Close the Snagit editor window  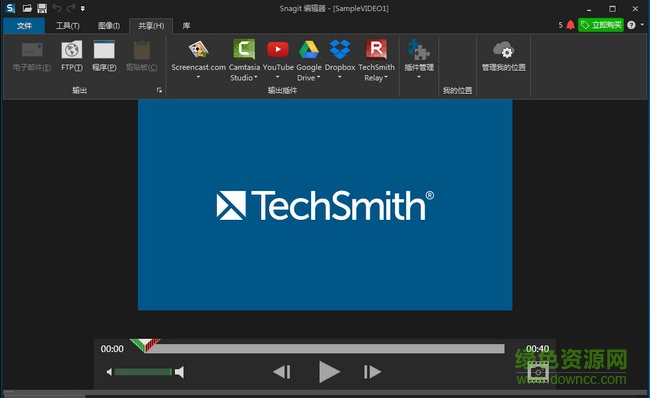pos(635,8)
